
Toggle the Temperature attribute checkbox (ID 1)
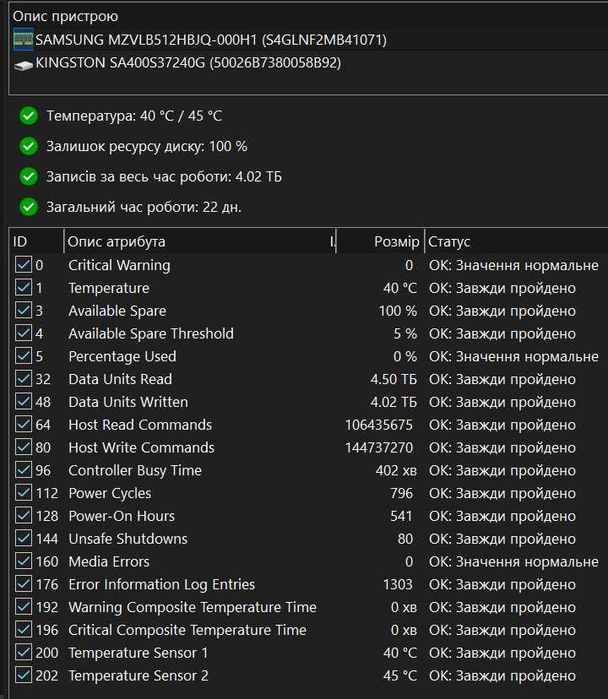click(x=23, y=288)
